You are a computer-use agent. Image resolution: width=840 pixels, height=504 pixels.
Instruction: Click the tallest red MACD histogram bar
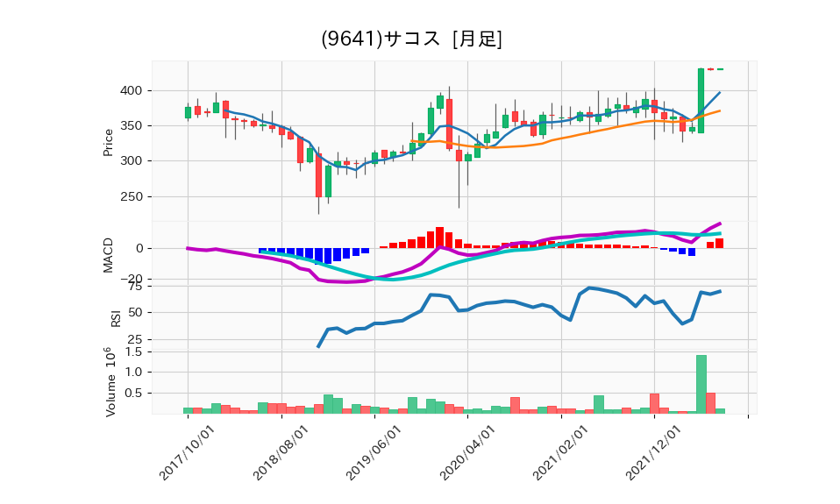[440, 238]
